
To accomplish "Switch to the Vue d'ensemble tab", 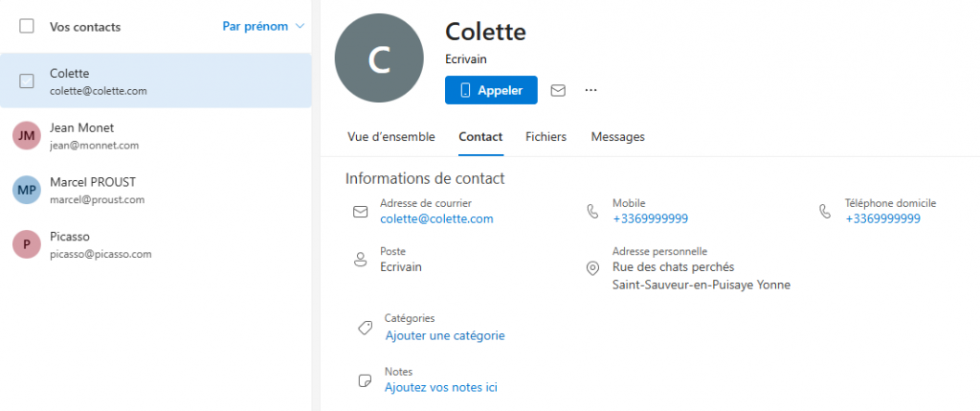I will click(390, 137).
